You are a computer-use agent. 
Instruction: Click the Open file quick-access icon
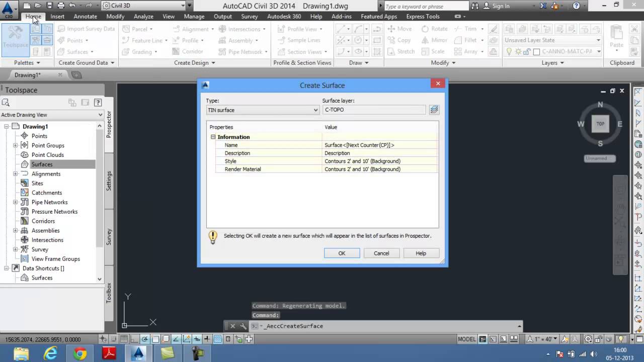[x=38, y=6]
